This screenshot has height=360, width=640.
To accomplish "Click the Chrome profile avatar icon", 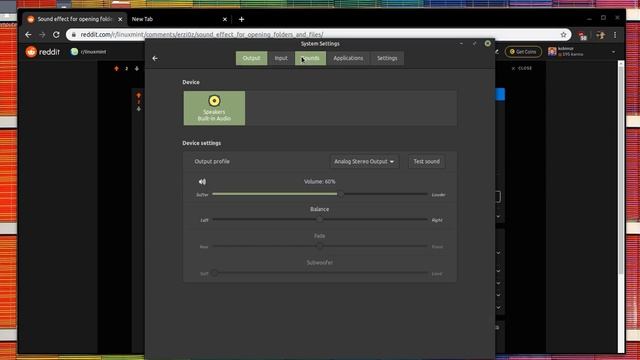I will [x=600, y=36].
